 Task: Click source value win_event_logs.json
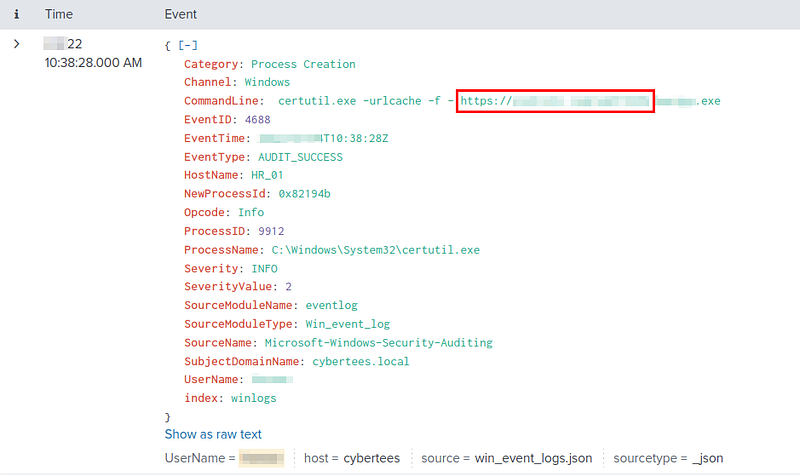(533, 458)
